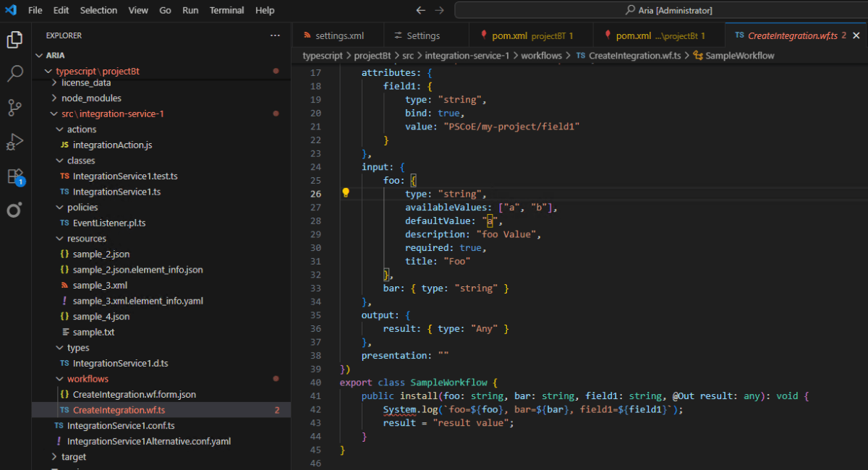
Task: Open Source Control view in activity bar
Action: pyautogui.click(x=14, y=108)
